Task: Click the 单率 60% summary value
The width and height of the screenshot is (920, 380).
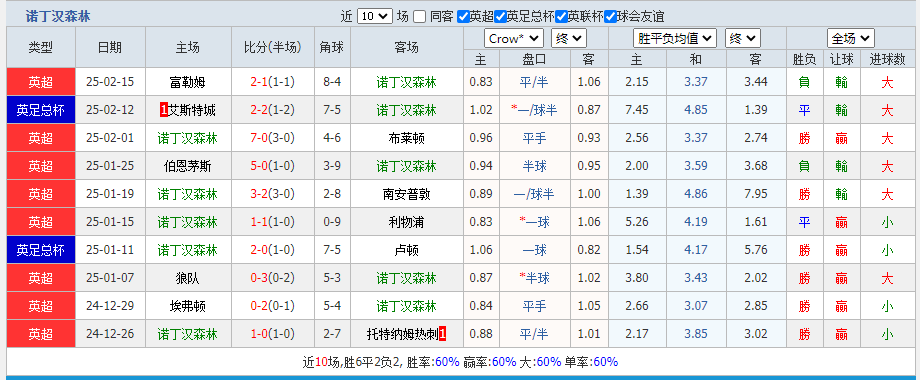Action: [606, 362]
